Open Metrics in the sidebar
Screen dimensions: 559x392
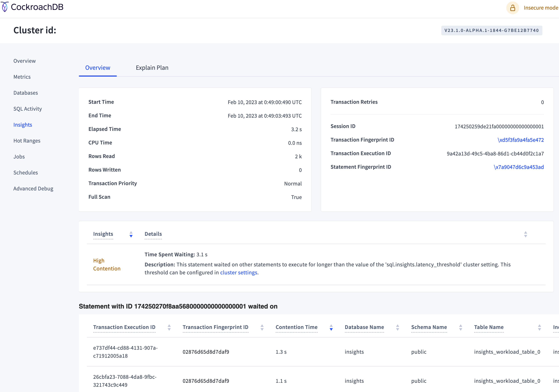point(22,77)
